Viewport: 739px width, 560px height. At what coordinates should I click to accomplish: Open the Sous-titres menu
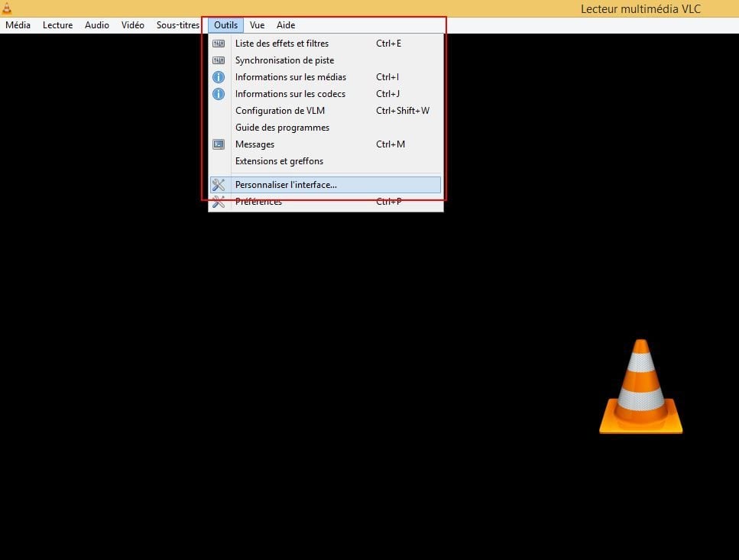[x=177, y=25]
